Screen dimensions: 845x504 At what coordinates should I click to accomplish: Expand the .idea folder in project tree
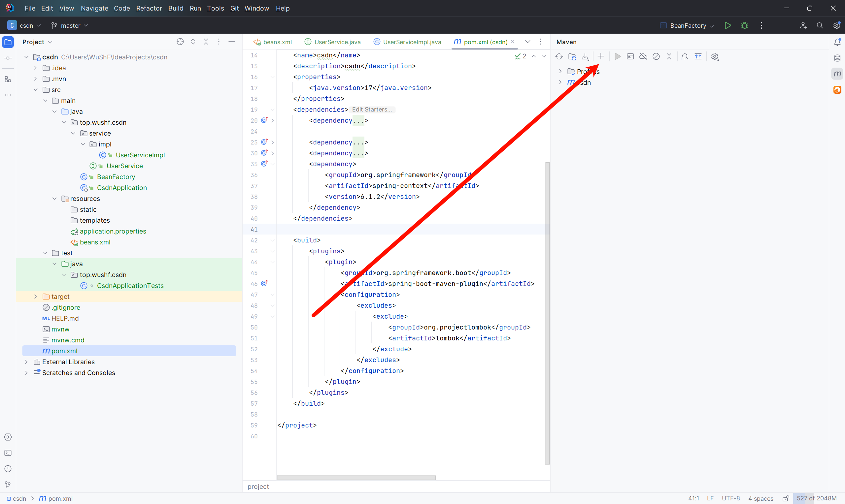[35, 68]
